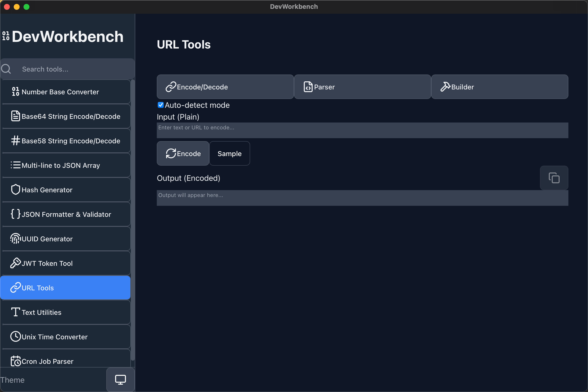Copy the encoded output to clipboard
Viewport: 588px width, 392px height.
(554, 178)
